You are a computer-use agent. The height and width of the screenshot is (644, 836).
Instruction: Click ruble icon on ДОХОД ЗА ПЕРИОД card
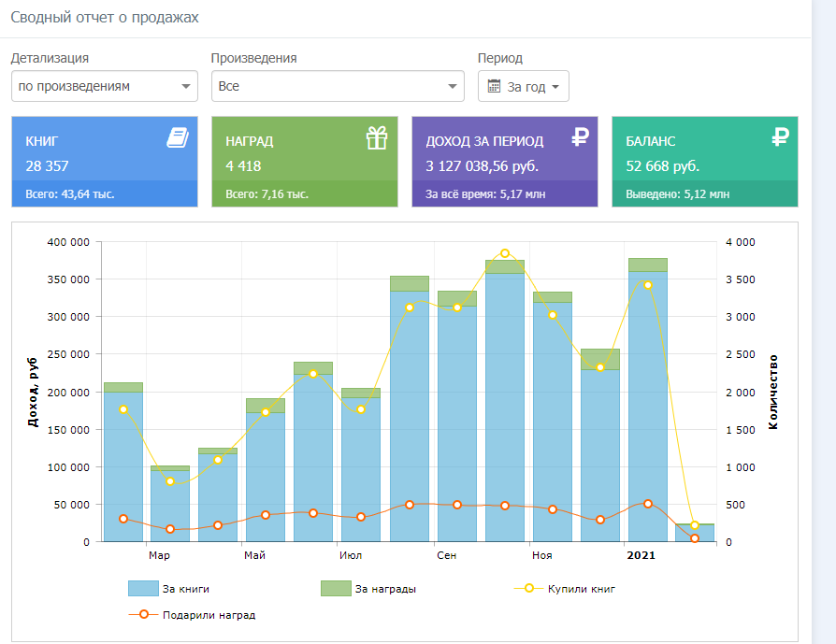[580, 138]
